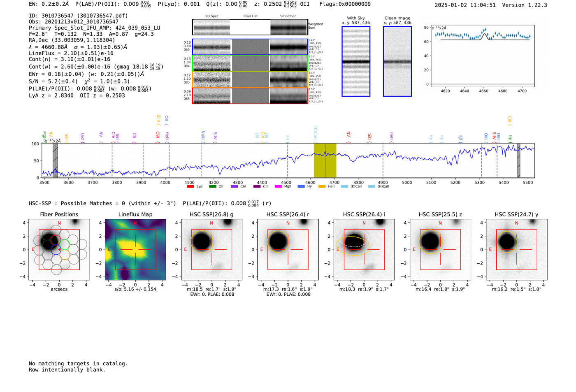The height and width of the screenshot is (392, 576).
Task: Click the CIV purple legend swatch
Action: (x=235, y=186)
